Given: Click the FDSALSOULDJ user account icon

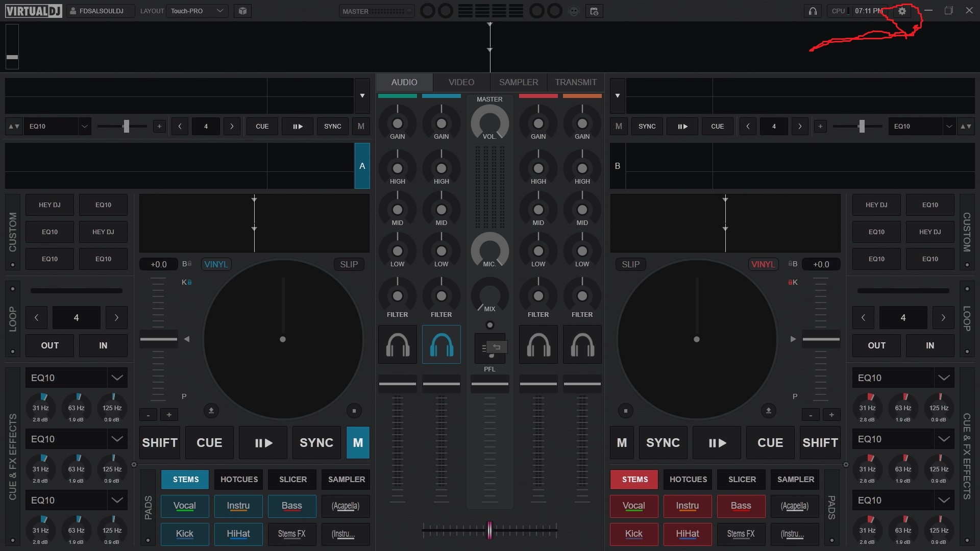Looking at the screenshot, I should pos(73,11).
